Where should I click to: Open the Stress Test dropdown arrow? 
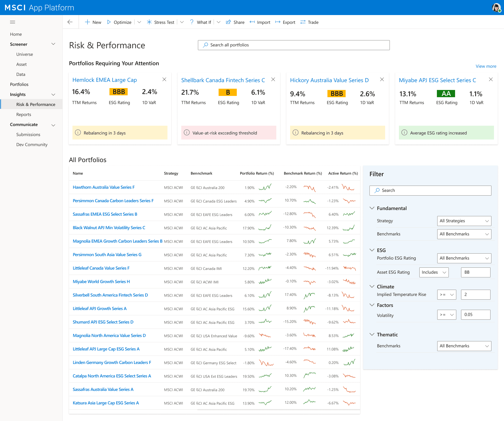click(182, 22)
